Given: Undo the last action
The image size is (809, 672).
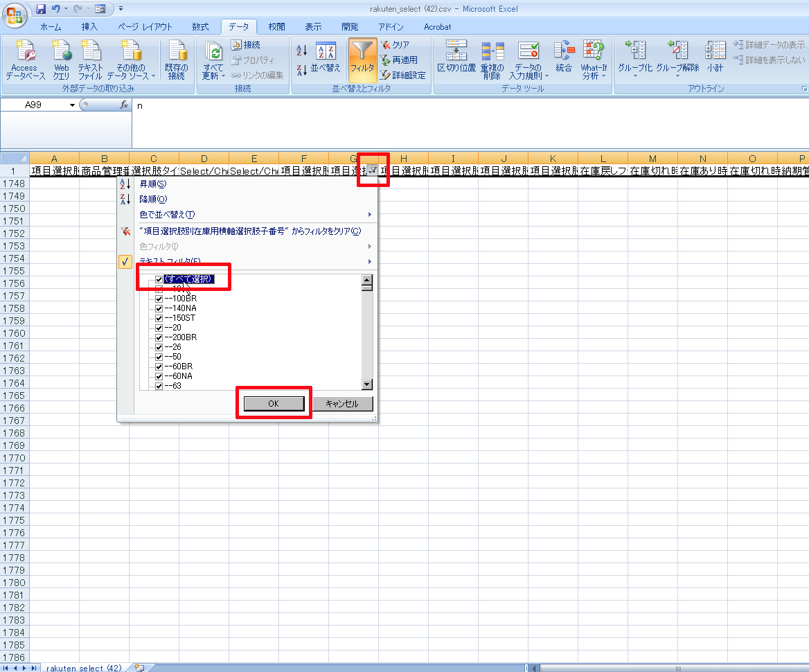Looking at the screenshot, I should (x=55, y=9).
